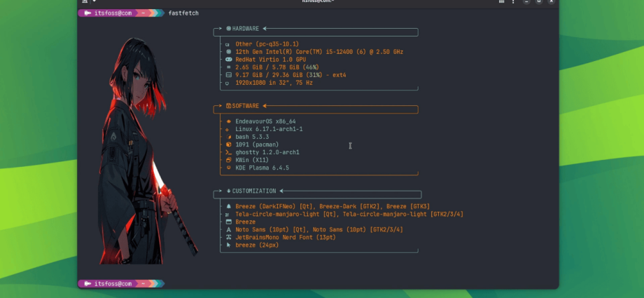Viewport: 644px width, 298px height.
Task: Click the arrow icon in the bottom itsfoss@com prompt
Action: [87, 284]
